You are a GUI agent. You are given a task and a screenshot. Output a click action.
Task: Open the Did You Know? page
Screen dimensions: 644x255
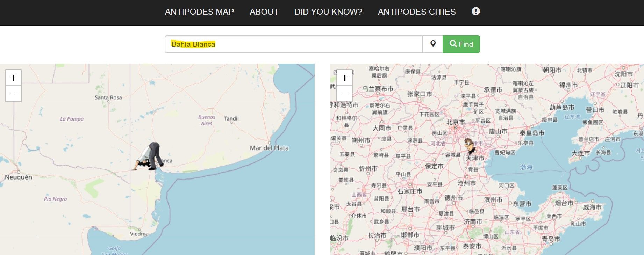pyautogui.click(x=328, y=12)
